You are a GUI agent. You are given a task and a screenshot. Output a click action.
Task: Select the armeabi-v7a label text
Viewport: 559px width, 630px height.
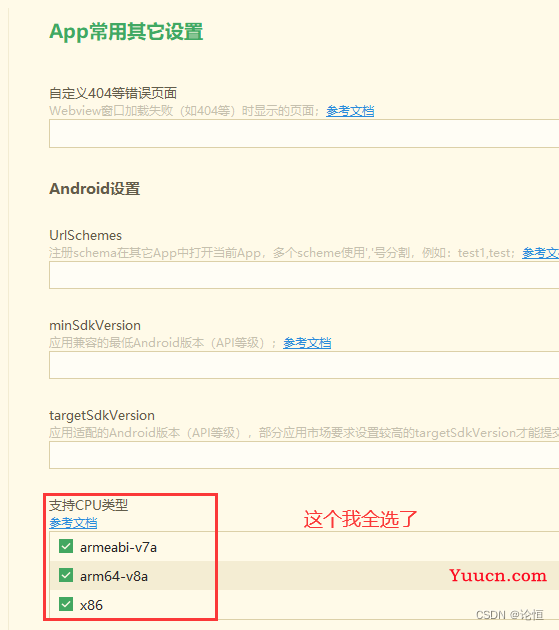118,547
